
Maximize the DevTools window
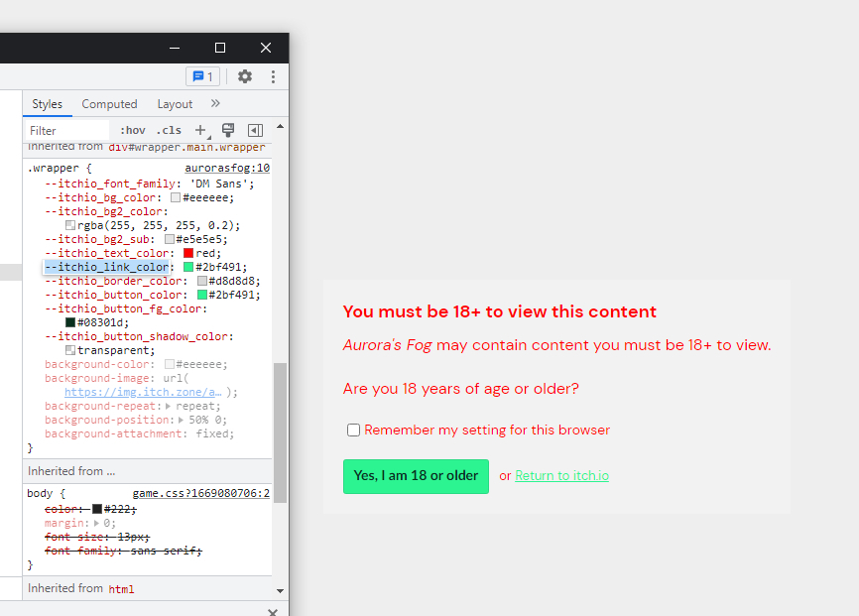coord(219,48)
